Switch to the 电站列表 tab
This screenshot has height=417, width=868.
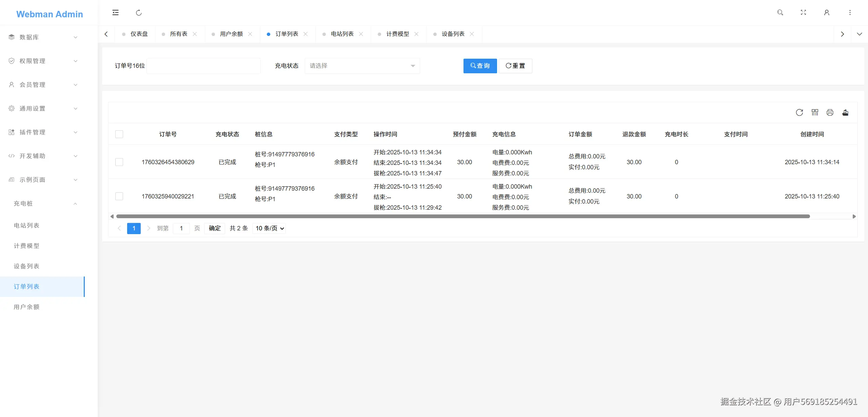pos(341,34)
